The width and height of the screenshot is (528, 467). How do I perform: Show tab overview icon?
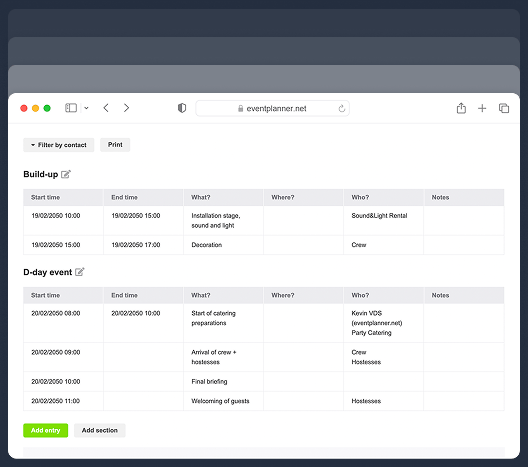click(x=504, y=108)
